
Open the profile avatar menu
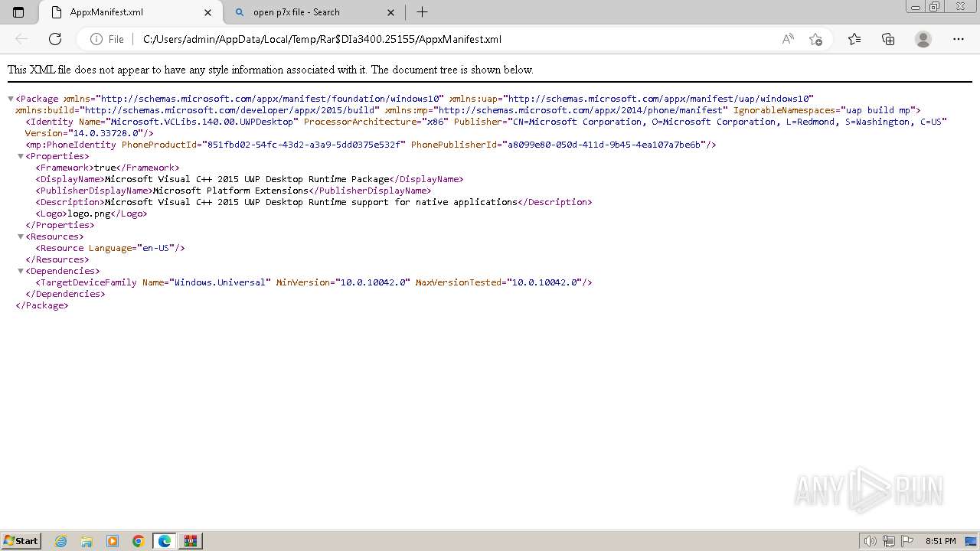coord(923,39)
